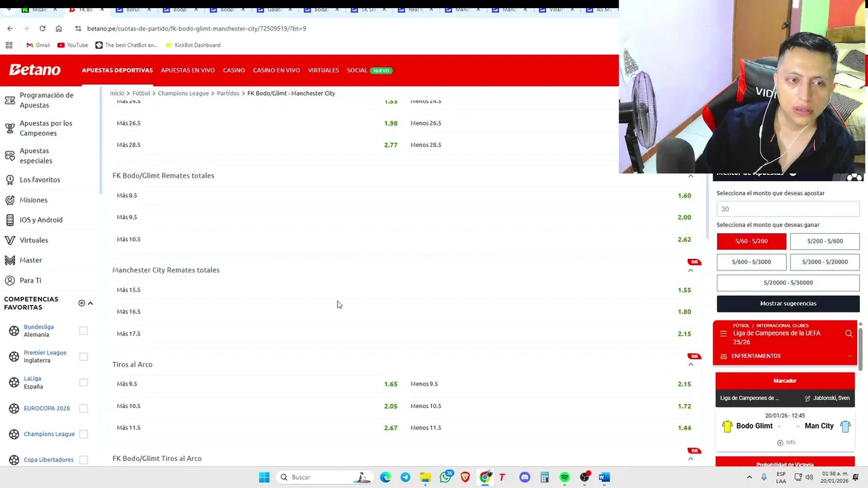This screenshot has width=868, height=488.
Task: Open hamburger menu in stats widget
Action: (724, 333)
